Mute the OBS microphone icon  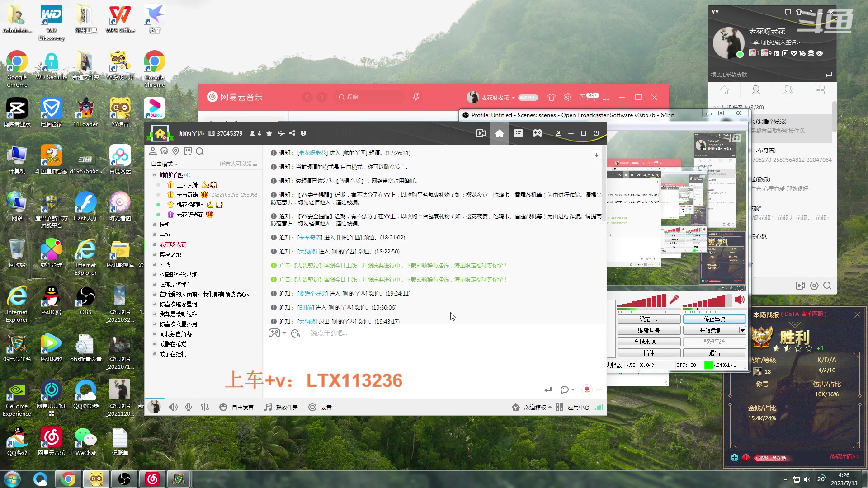674,300
